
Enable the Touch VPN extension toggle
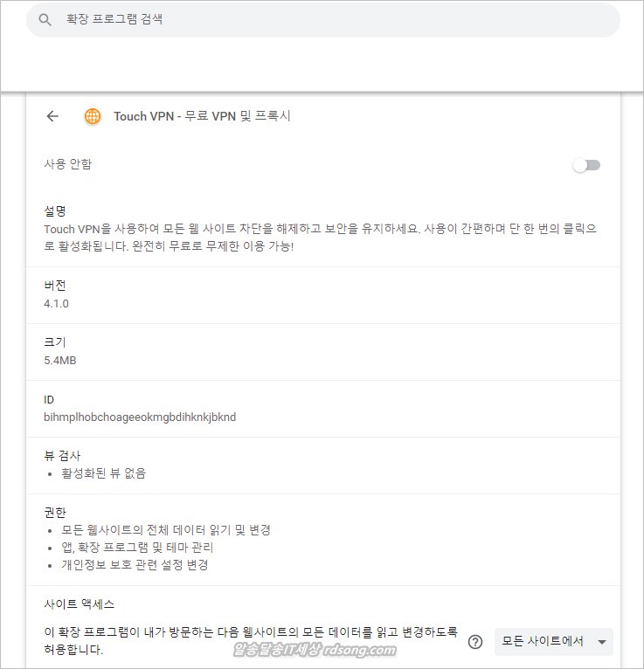coord(586,165)
